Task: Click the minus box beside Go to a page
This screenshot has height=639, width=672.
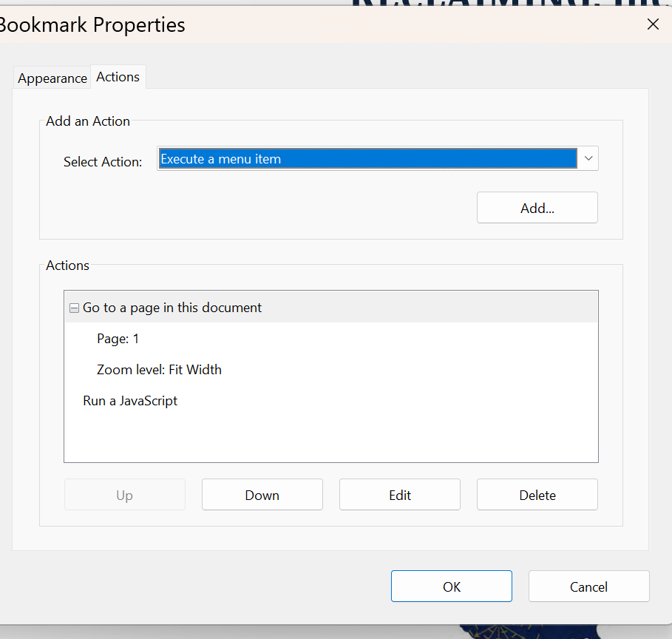Action: point(74,308)
